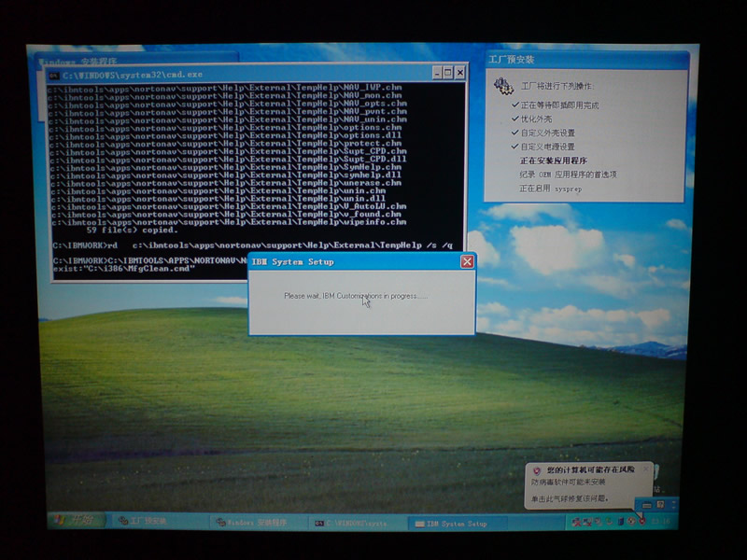Activate the cmd.exe window from the taskbar
747x560 pixels.
(356, 524)
